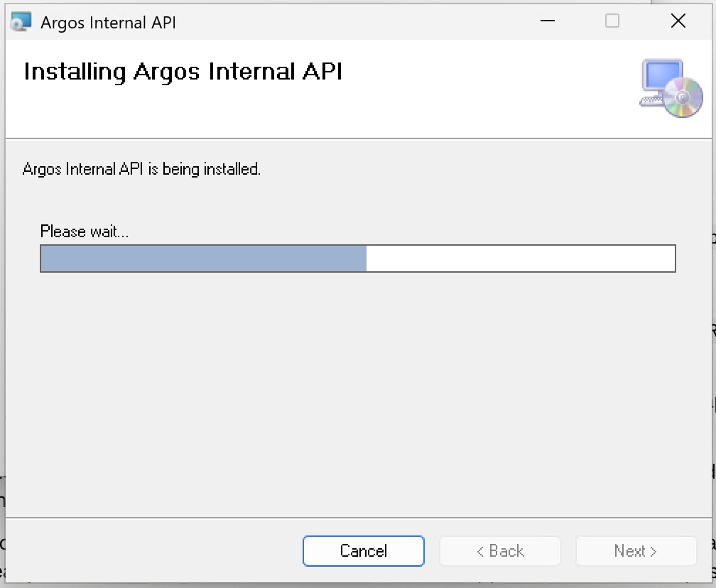Click the empty white portion of the progress bar
This screenshot has width=716, height=588.
click(521, 258)
